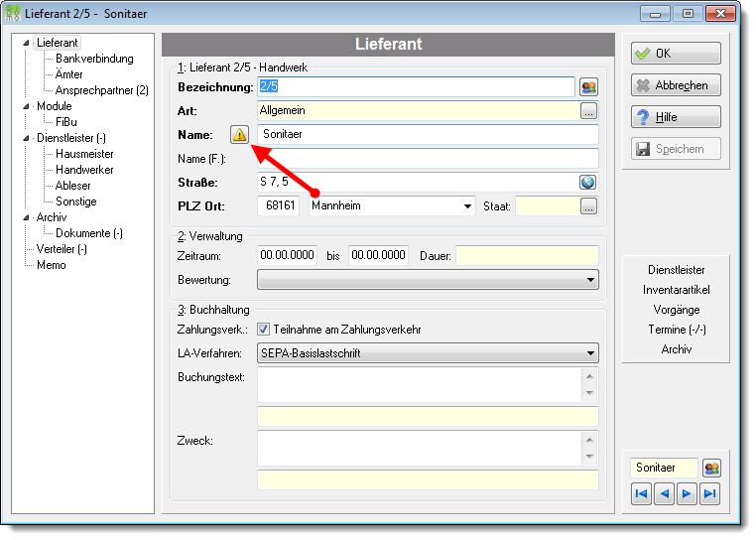Click the Abbrechen button

(676, 85)
